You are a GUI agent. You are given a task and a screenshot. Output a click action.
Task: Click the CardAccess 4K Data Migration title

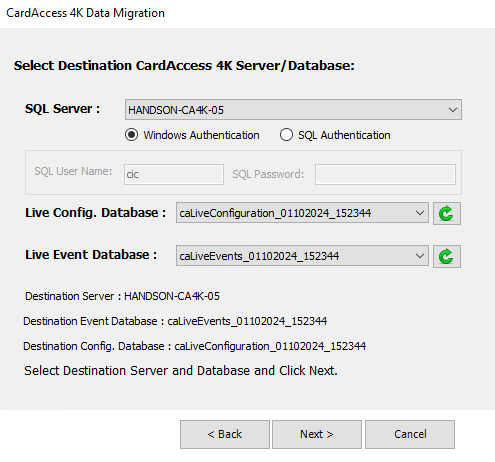pyautogui.click(x=85, y=13)
